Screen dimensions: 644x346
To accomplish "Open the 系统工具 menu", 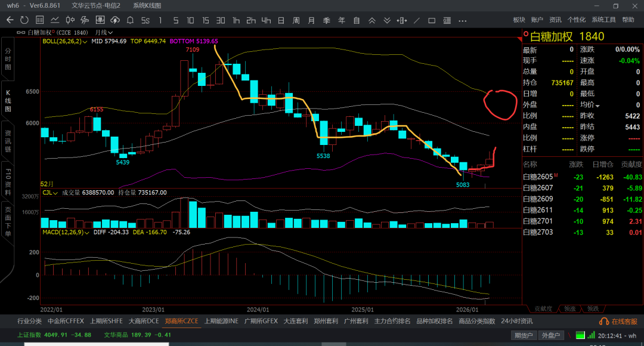I will (x=603, y=20).
